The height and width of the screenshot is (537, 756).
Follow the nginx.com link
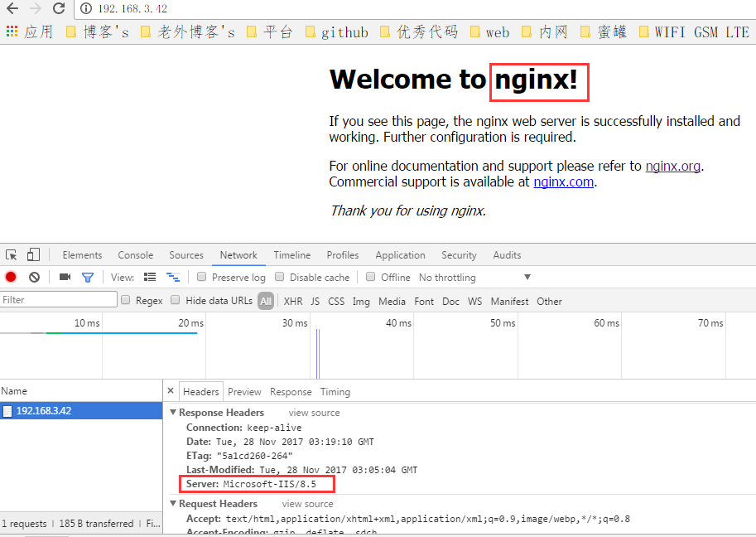(563, 181)
